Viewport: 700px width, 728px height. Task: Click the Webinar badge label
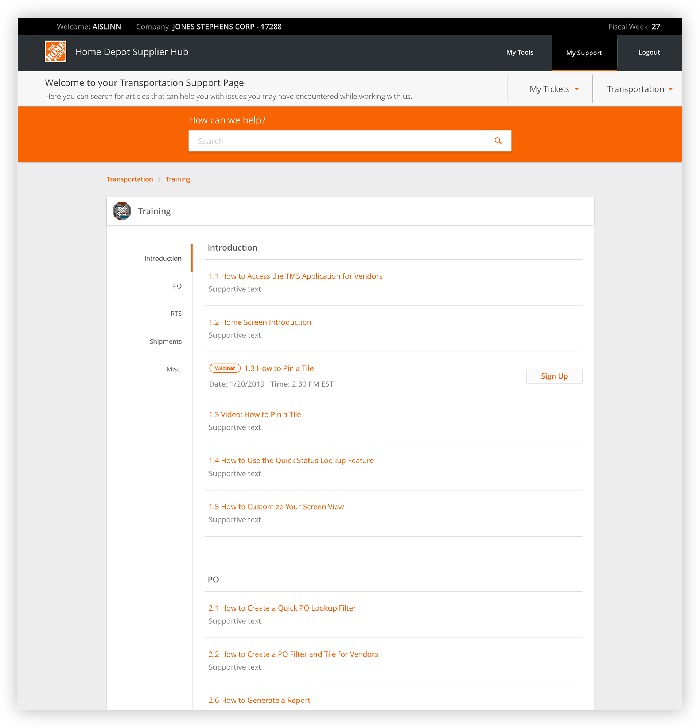click(225, 368)
